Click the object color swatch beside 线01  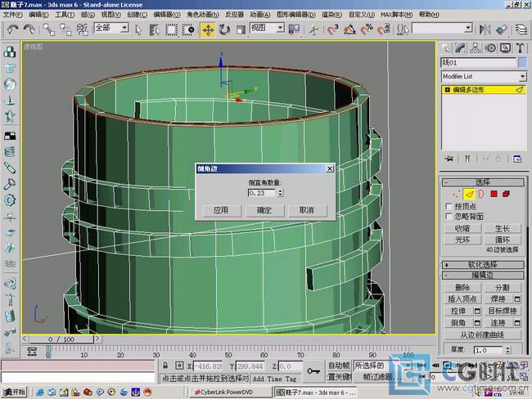(522, 62)
